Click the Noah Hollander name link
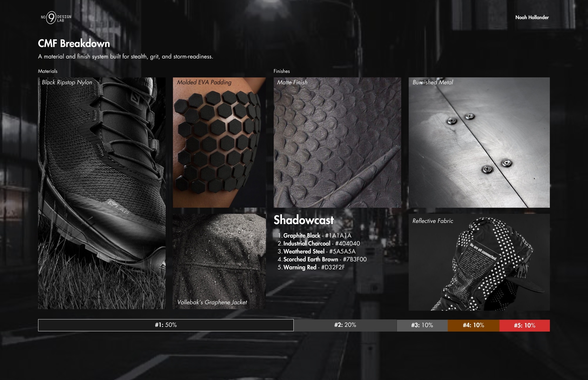Image resolution: width=588 pixels, height=380 pixels. point(532,17)
